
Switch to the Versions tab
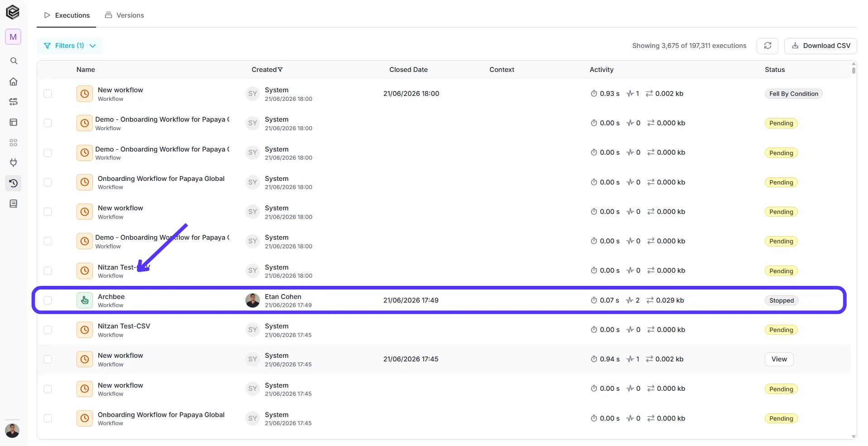pos(125,15)
